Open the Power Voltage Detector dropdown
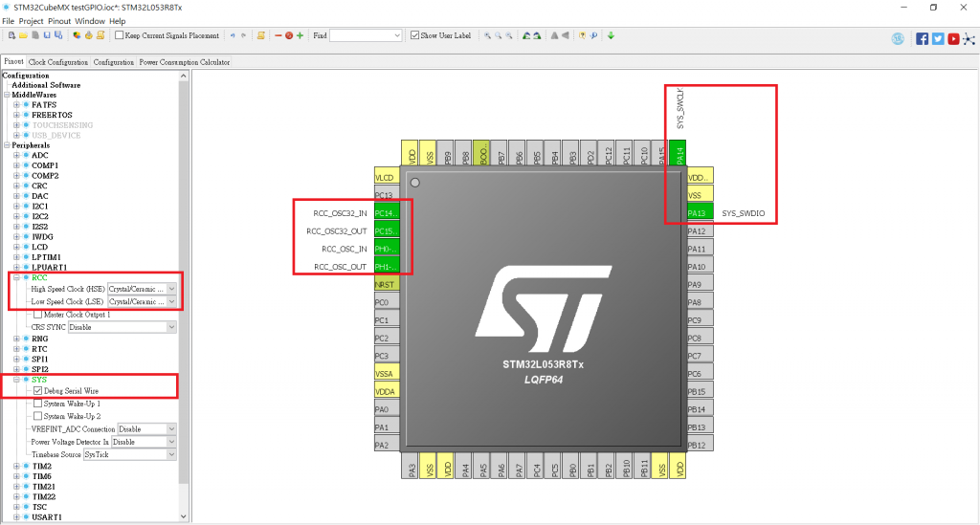The height and width of the screenshot is (525, 980). [x=145, y=442]
